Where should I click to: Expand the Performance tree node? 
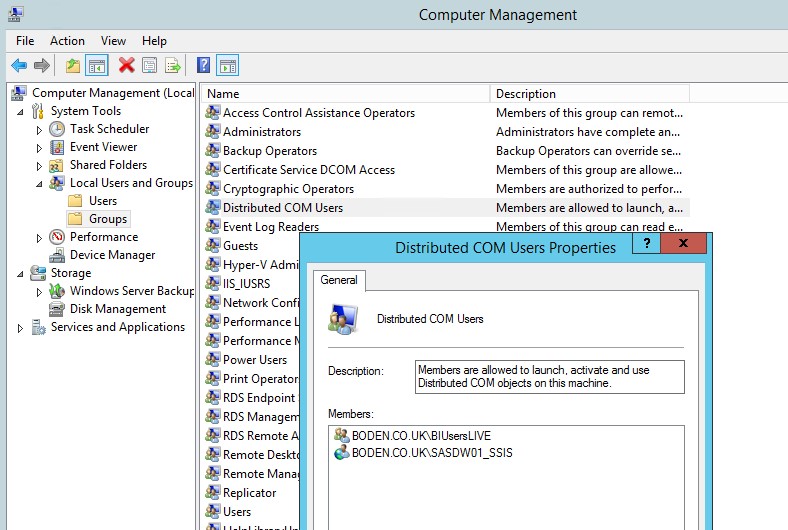(x=39, y=238)
